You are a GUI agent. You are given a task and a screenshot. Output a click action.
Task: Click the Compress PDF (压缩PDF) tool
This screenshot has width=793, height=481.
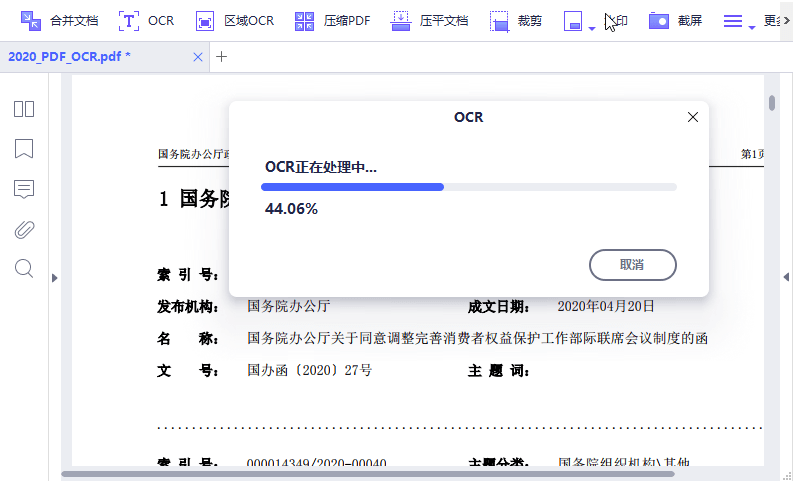(333, 20)
